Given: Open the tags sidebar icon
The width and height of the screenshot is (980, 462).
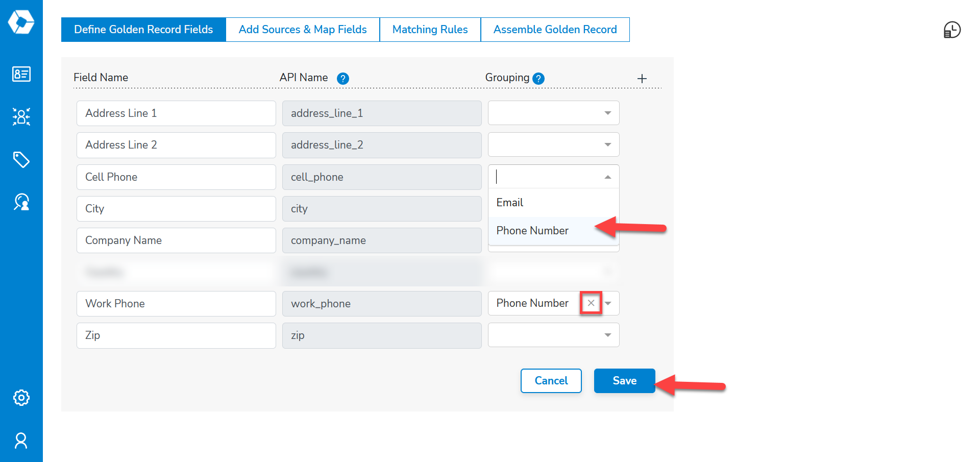Looking at the screenshot, I should click(x=21, y=160).
